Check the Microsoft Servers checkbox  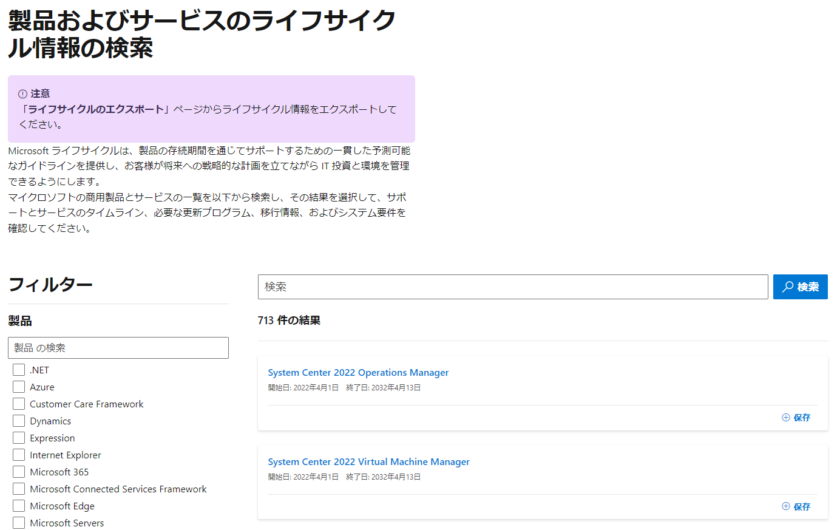[x=19, y=522]
